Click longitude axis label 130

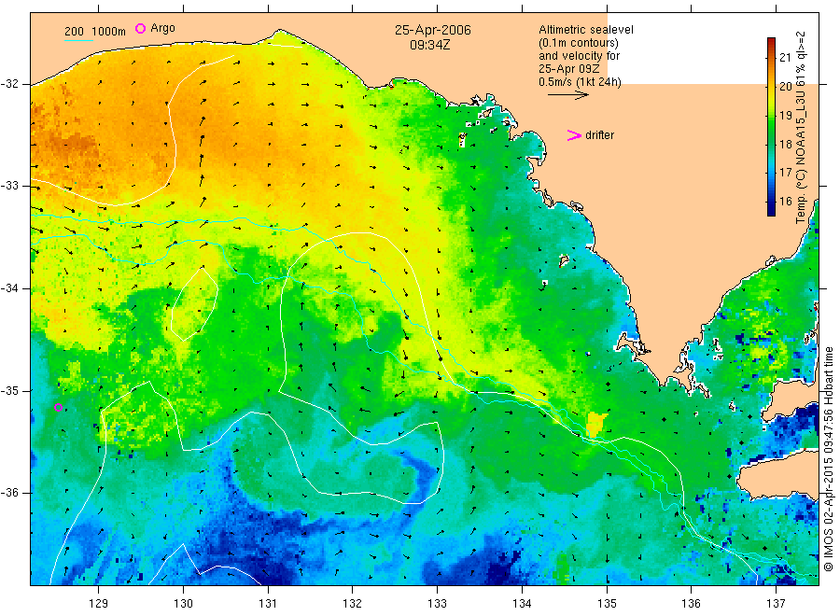(183, 604)
